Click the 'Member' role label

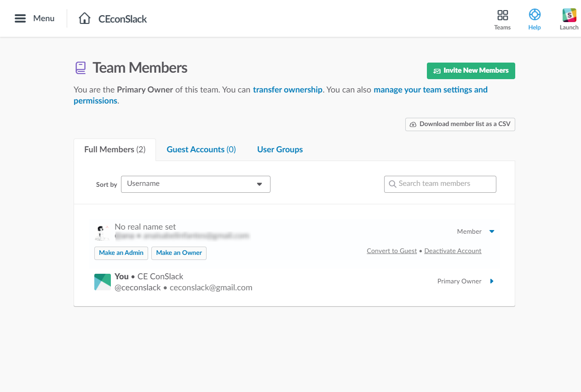click(x=469, y=231)
